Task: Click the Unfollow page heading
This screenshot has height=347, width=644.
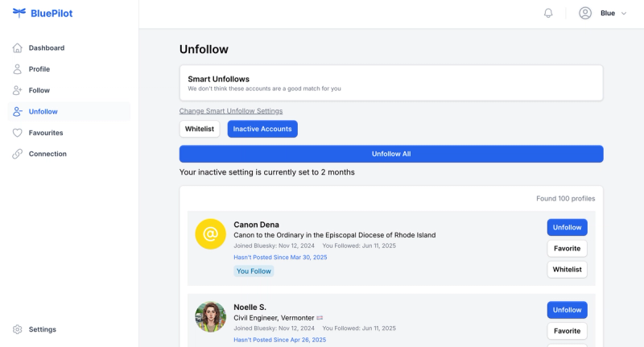Action: click(x=204, y=49)
